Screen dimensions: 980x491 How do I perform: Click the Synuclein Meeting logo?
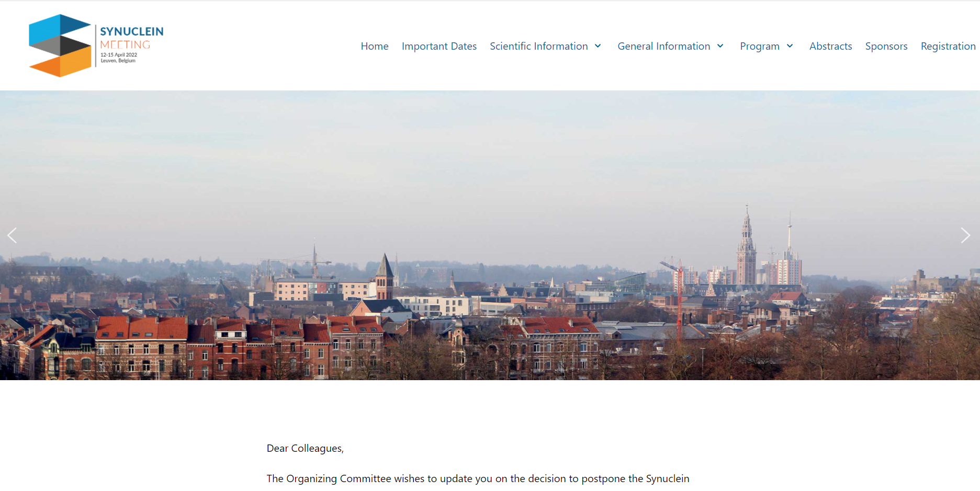[x=96, y=45]
